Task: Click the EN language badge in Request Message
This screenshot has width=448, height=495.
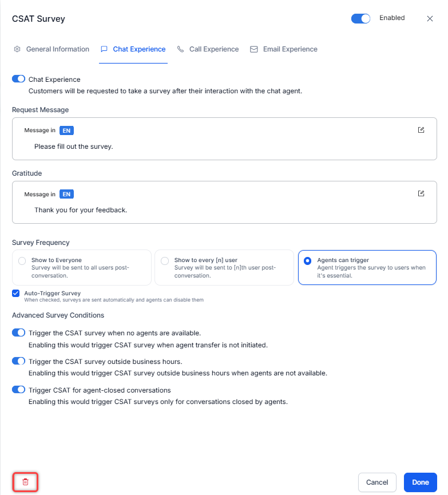Action: (66, 130)
